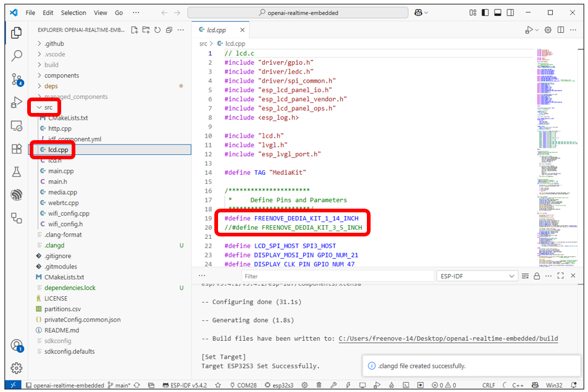Open the Testing flask view

point(17,172)
